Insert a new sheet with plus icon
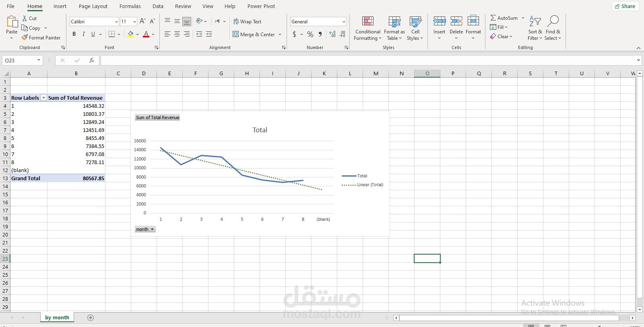 (x=91, y=318)
